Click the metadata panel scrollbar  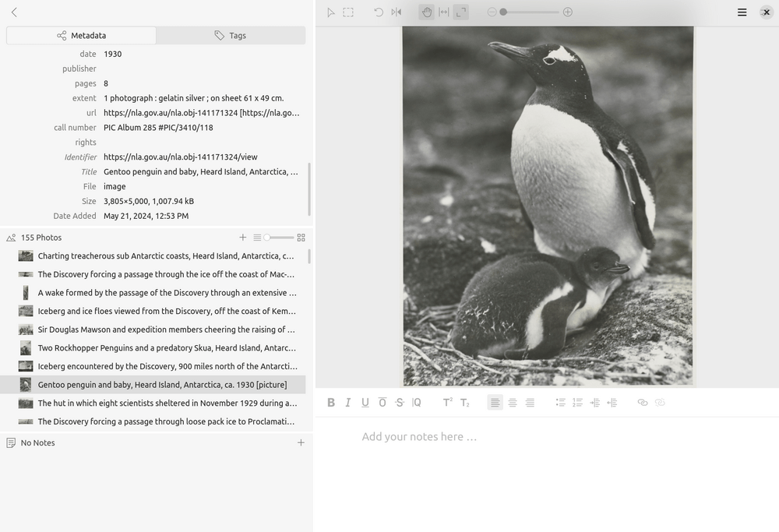[309, 188]
